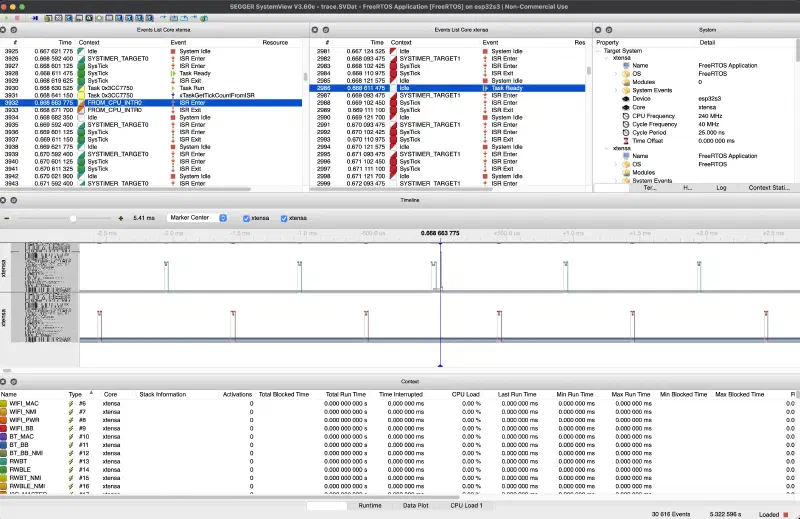Switch to the Ter... tab
Image resolution: width=800 pixels, height=519 pixels.
(649, 188)
